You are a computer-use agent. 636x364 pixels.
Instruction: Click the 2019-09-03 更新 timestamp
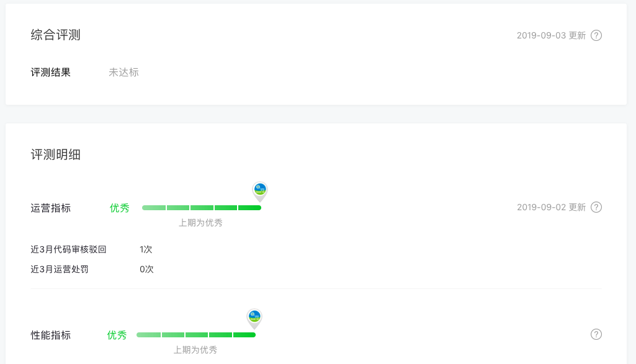point(551,35)
